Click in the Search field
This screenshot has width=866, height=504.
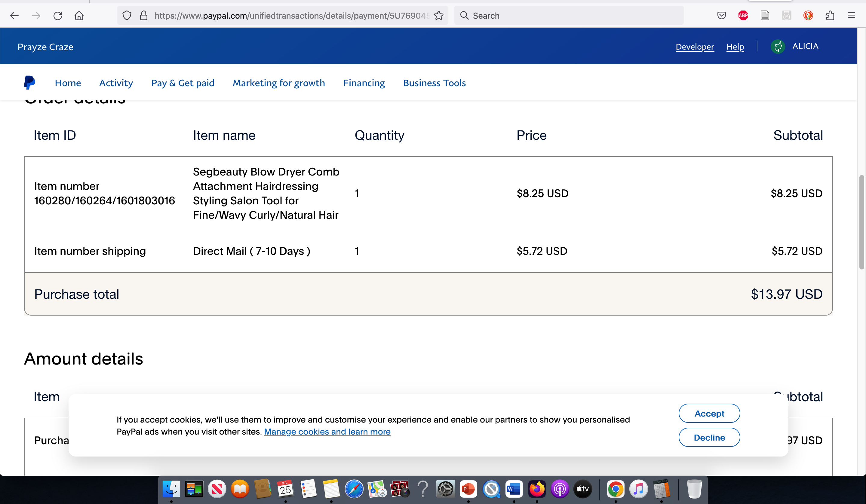point(569,15)
